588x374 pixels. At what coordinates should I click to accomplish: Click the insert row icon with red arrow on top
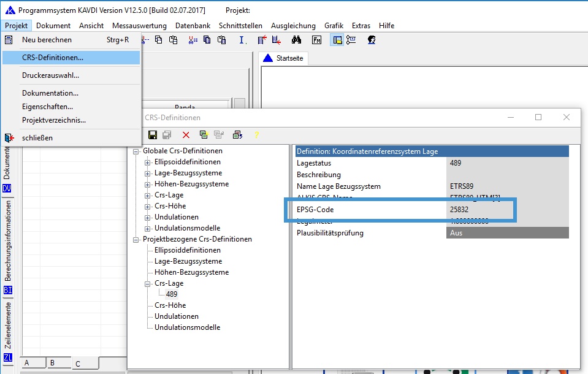(x=262, y=40)
